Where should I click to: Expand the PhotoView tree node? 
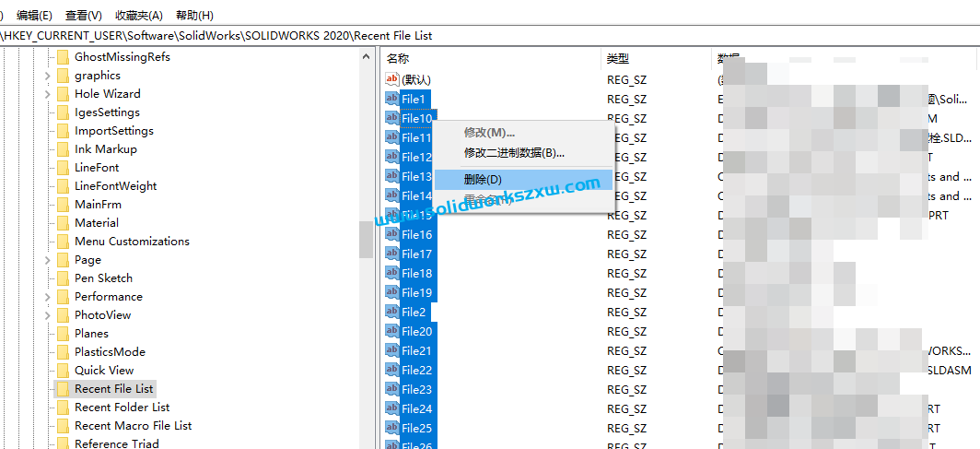48,315
